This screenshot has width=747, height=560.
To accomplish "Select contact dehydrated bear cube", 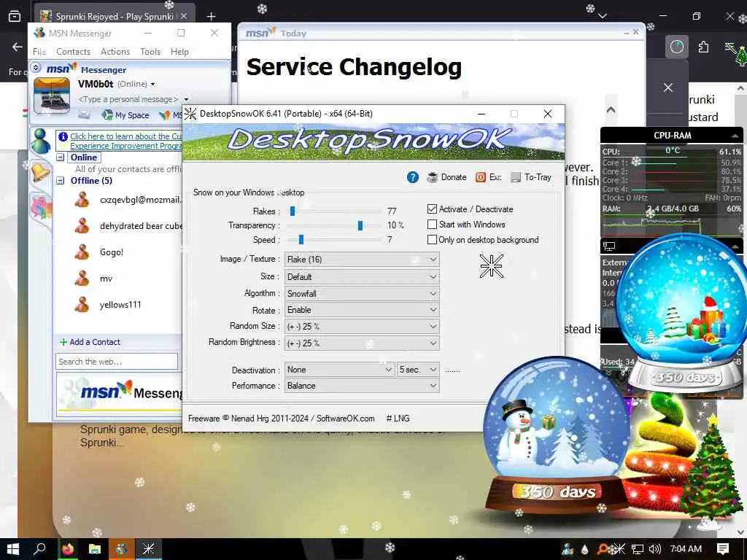I will [141, 226].
